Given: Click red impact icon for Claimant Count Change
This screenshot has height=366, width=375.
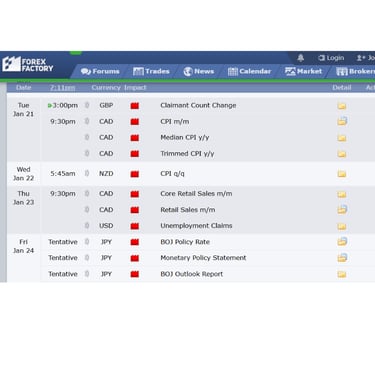Looking at the screenshot, I should click(135, 106).
